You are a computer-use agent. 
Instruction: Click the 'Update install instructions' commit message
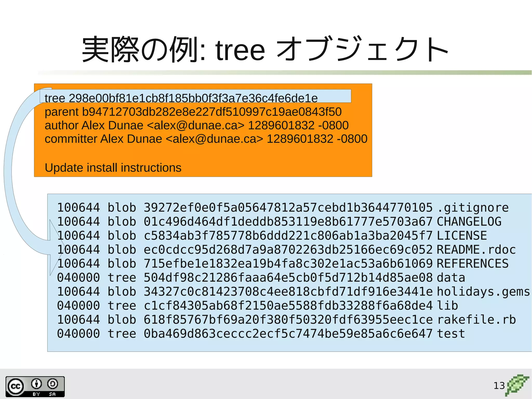pos(113,168)
